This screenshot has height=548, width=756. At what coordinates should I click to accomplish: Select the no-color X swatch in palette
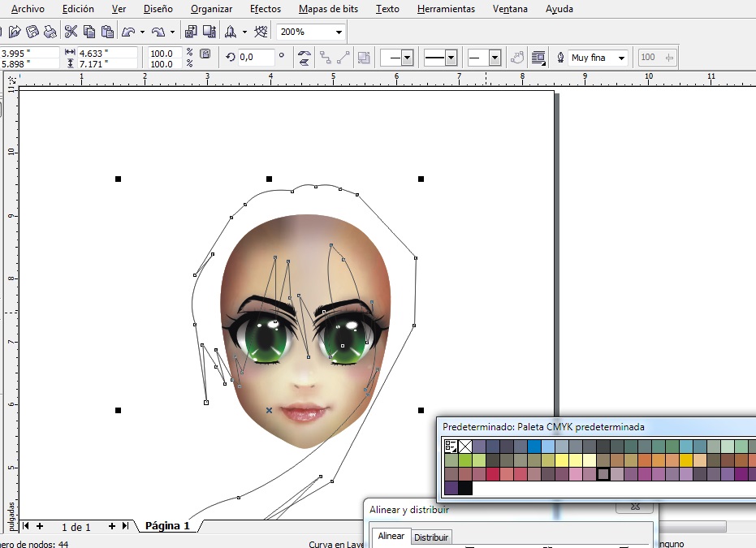[x=465, y=446]
